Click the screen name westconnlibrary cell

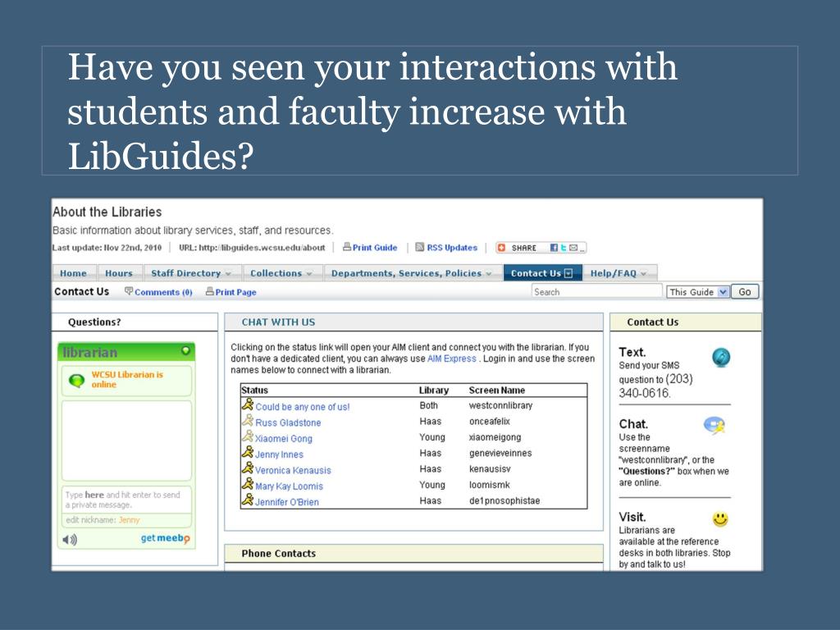pyautogui.click(x=500, y=405)
